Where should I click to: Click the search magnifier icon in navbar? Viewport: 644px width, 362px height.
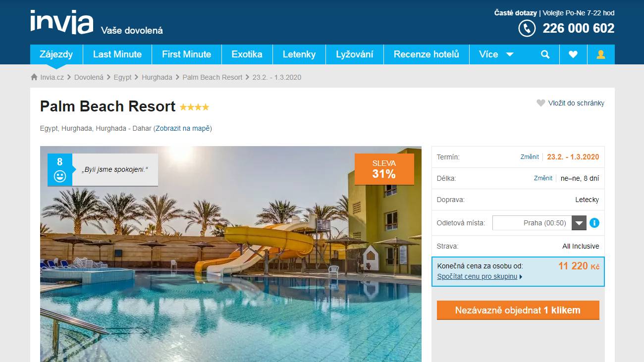tap(545, 54)
